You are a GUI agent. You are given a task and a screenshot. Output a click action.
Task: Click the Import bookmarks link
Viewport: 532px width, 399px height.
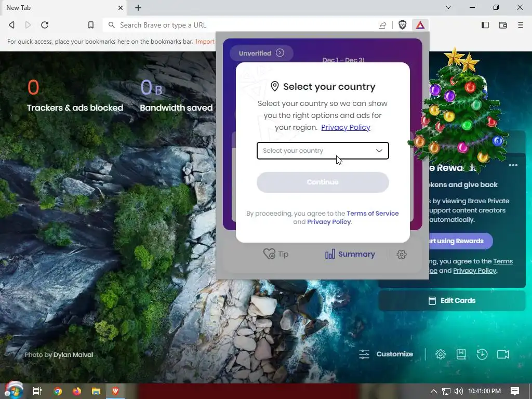coord(205,42)
